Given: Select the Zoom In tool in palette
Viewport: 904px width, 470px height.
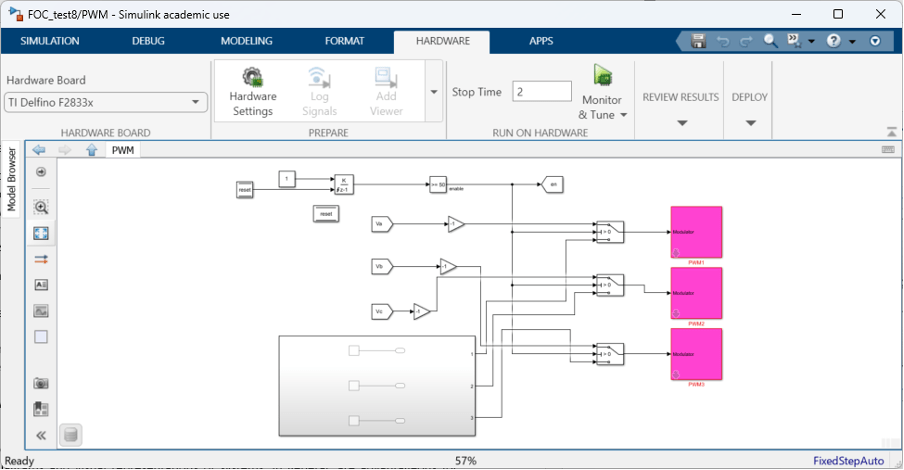Looking at the screenshot, I should tap(41, 207).
